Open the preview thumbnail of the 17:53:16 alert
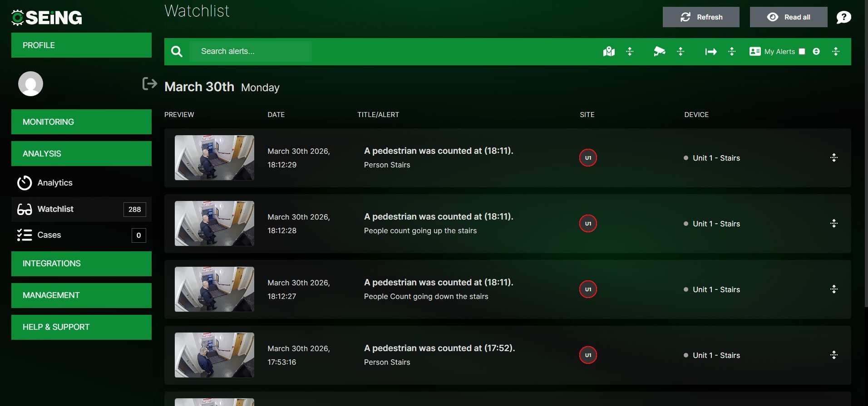 214,355
